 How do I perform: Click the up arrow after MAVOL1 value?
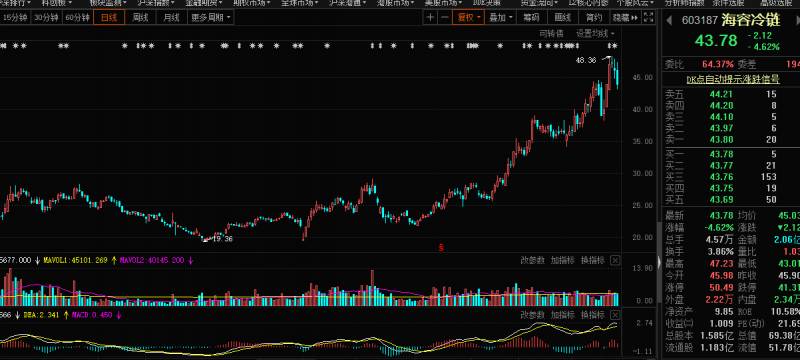tap(114, 261)
